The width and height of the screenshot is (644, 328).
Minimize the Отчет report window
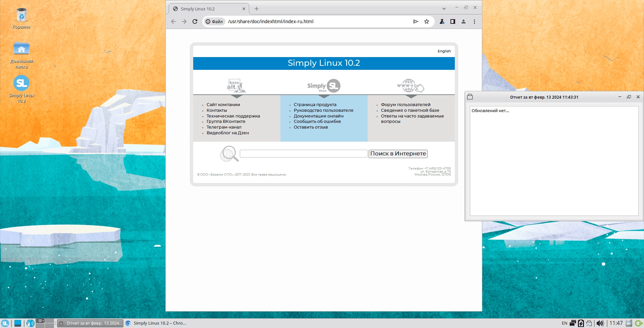coord(620,97)
